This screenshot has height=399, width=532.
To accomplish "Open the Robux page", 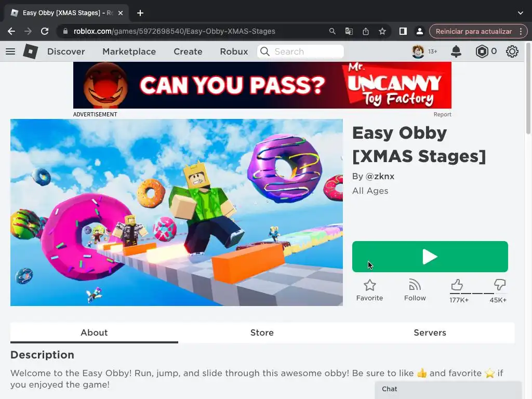I will (x=234, y=51).
